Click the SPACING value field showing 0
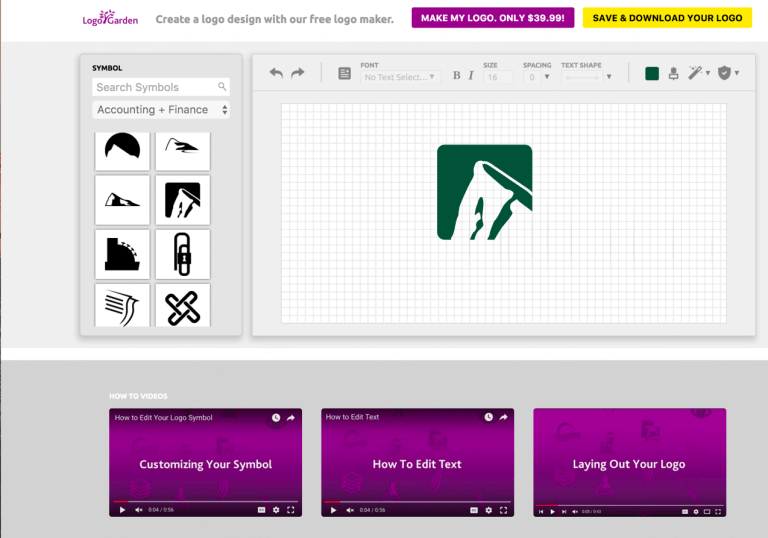 pyautogui.click(x=532, y=77)
